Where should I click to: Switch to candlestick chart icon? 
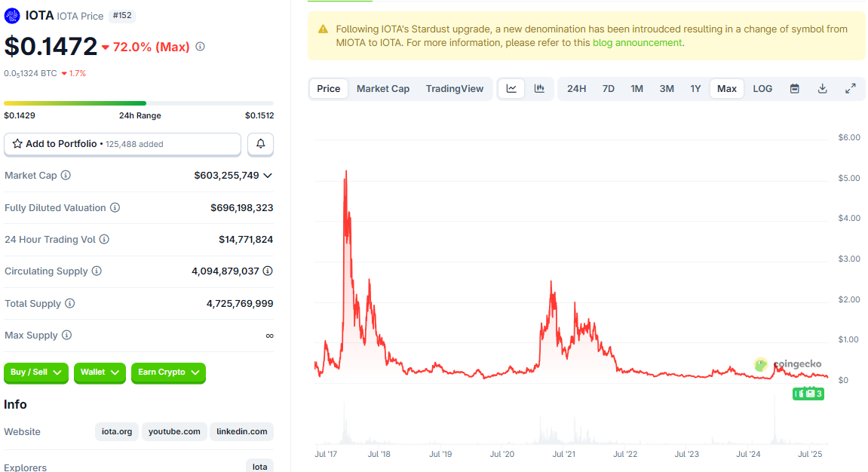click(539, 89)
